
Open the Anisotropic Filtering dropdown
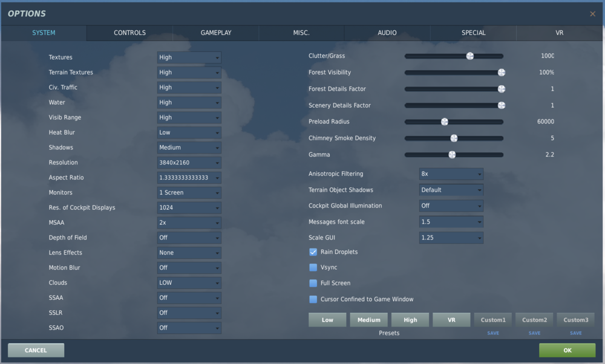451,174
